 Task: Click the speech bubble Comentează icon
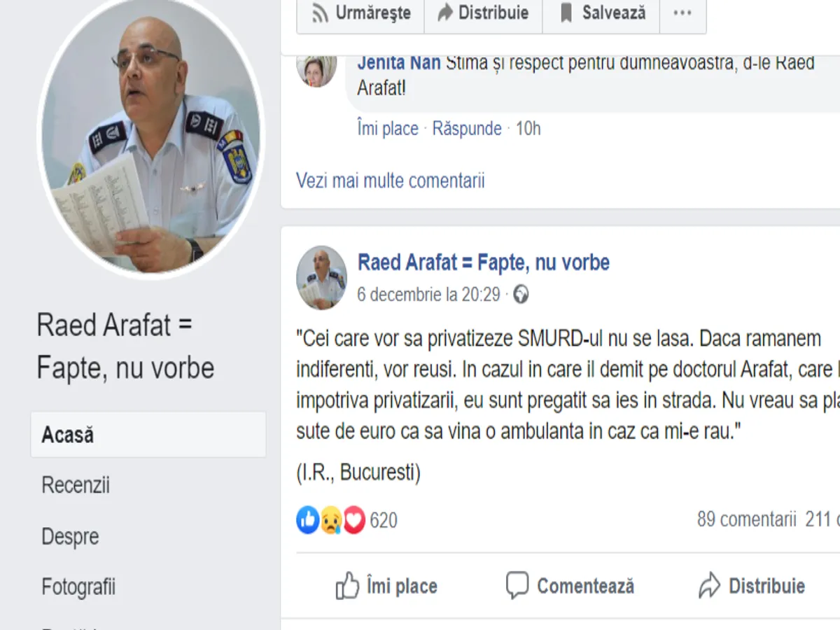click(x=517, y=585)
